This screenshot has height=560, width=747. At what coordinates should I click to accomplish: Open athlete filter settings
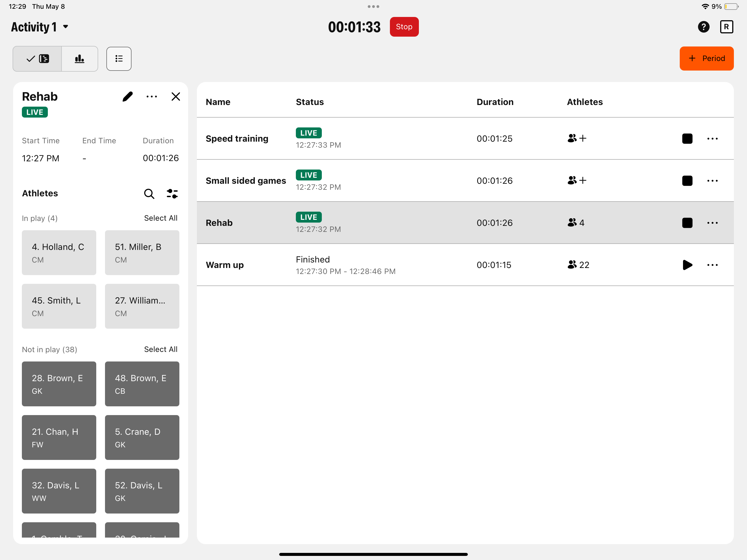[172, 194]
